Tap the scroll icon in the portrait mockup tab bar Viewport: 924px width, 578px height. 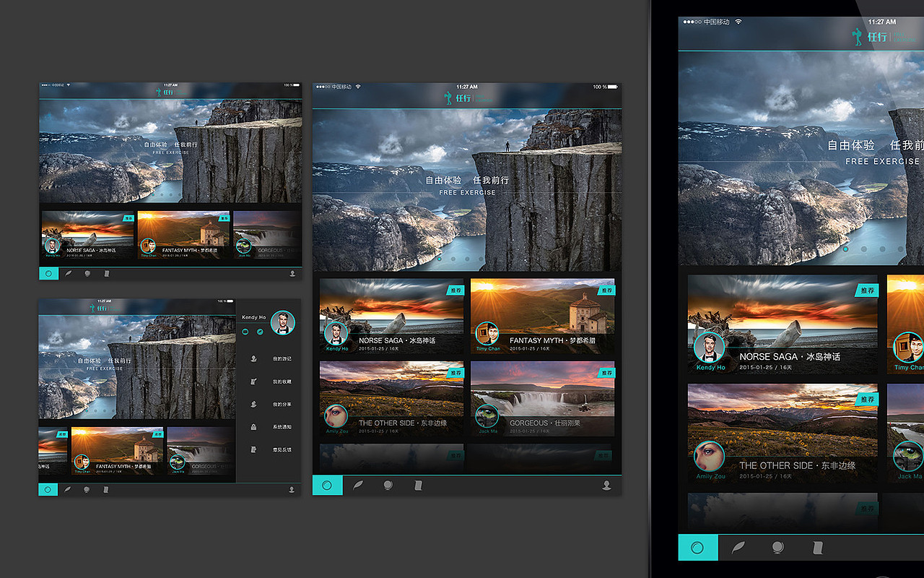(x=417, y=486)
